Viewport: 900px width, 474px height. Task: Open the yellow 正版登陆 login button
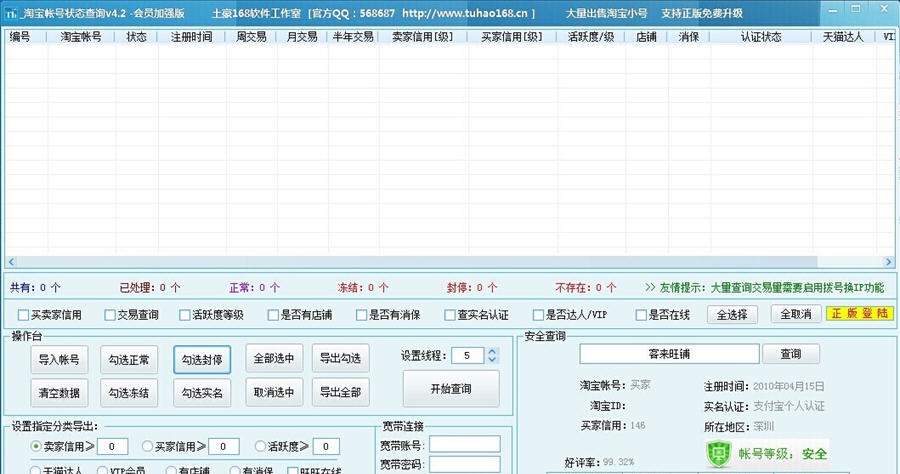pyautogui.click(x=860, y=313)
